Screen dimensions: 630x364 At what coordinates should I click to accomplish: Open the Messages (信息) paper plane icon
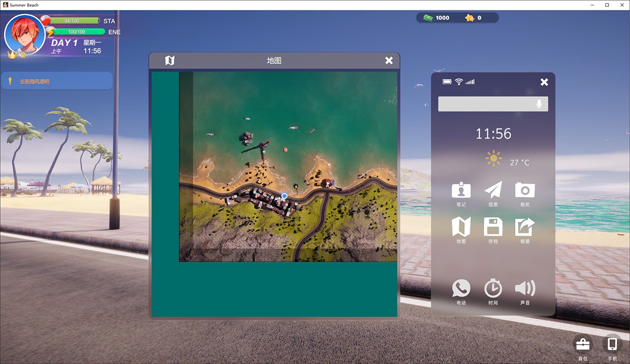point(493,190)
